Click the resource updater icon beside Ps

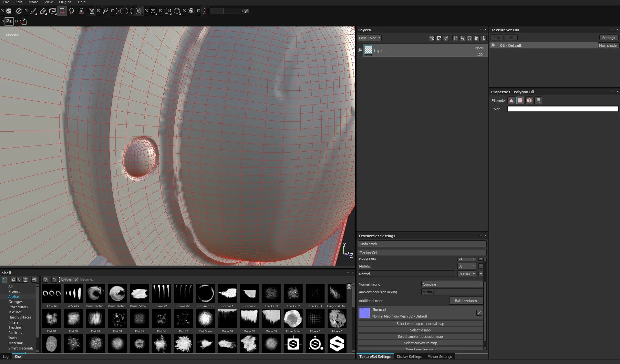coord(23,21)
